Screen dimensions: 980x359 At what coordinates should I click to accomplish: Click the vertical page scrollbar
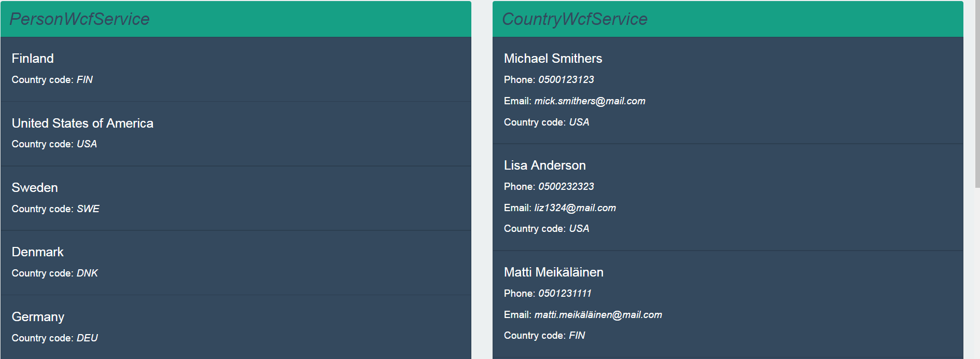[977, 93]
